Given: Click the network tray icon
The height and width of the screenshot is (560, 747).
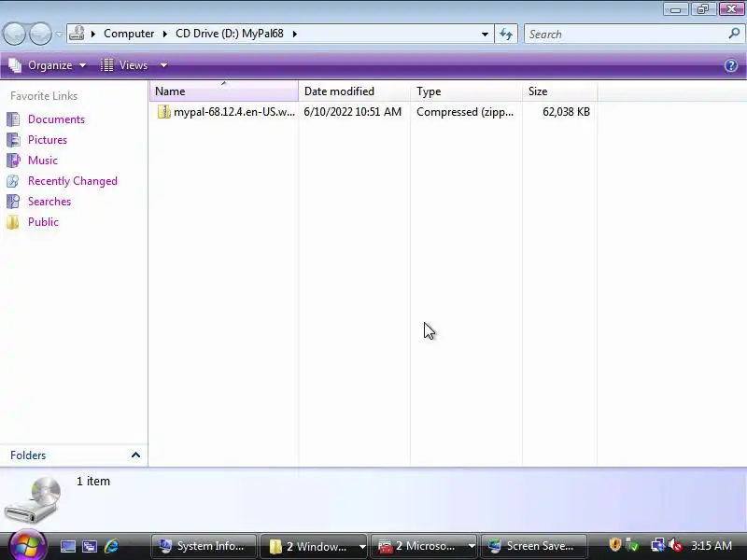Looking at the screenshot, I should coord(658,545).
